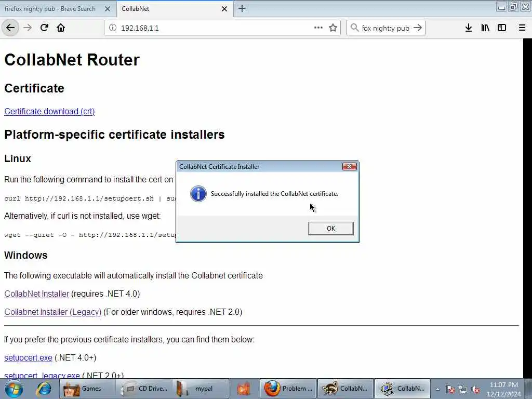This screenshot has width=532, height=399.
Task: Close the CollabNet tab
Action: point(224,9)
